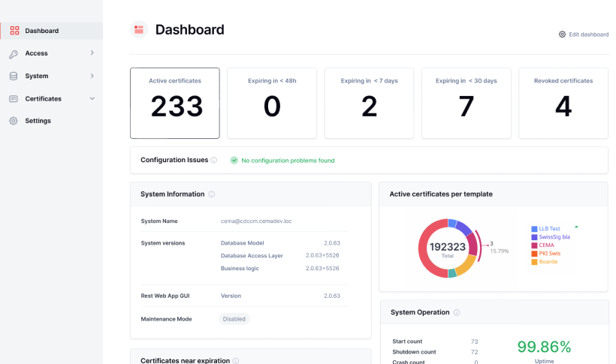The height and width of the screenshot is (364, 616).
Task: Click the info icon beside Configuration Issues
Action: click(x=214, y=161)
